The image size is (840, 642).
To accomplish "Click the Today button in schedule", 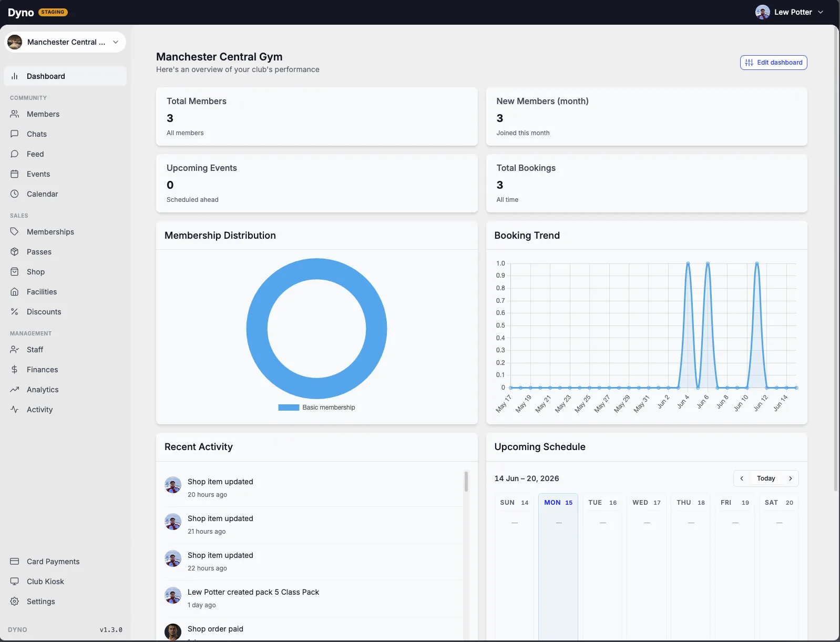I will pos(766,478).
